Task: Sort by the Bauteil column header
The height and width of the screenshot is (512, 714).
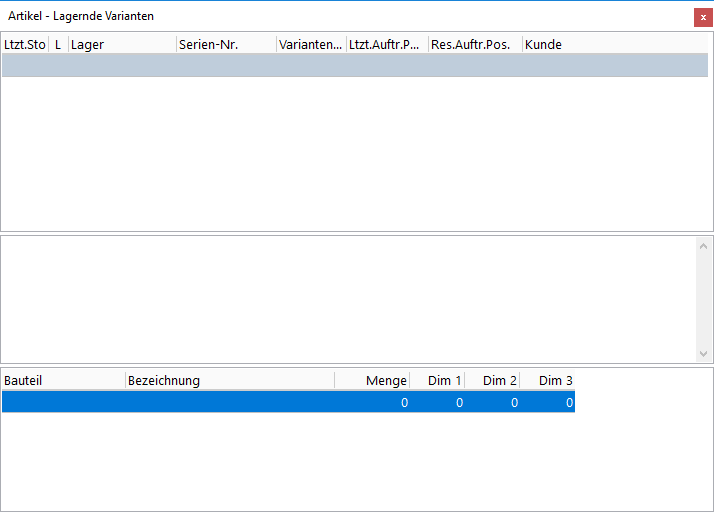Action: [63, 381]
